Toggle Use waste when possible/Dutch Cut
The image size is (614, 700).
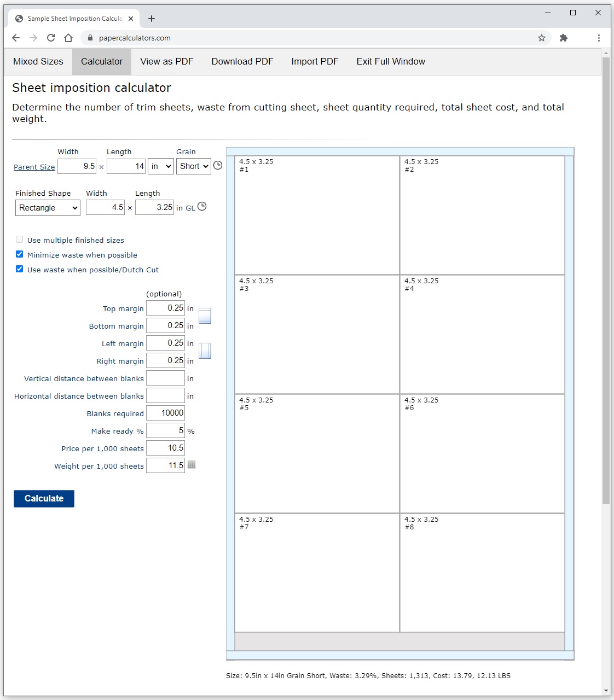pyautogui.click(x=20, y=269)
